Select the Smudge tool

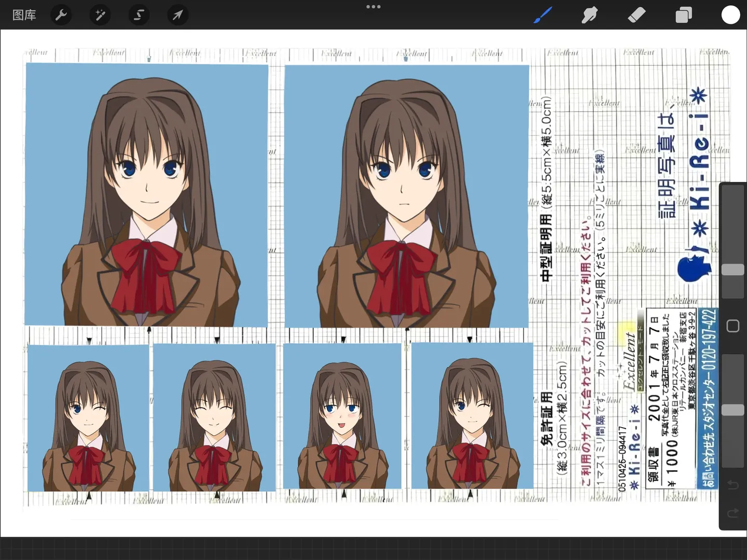590,15
